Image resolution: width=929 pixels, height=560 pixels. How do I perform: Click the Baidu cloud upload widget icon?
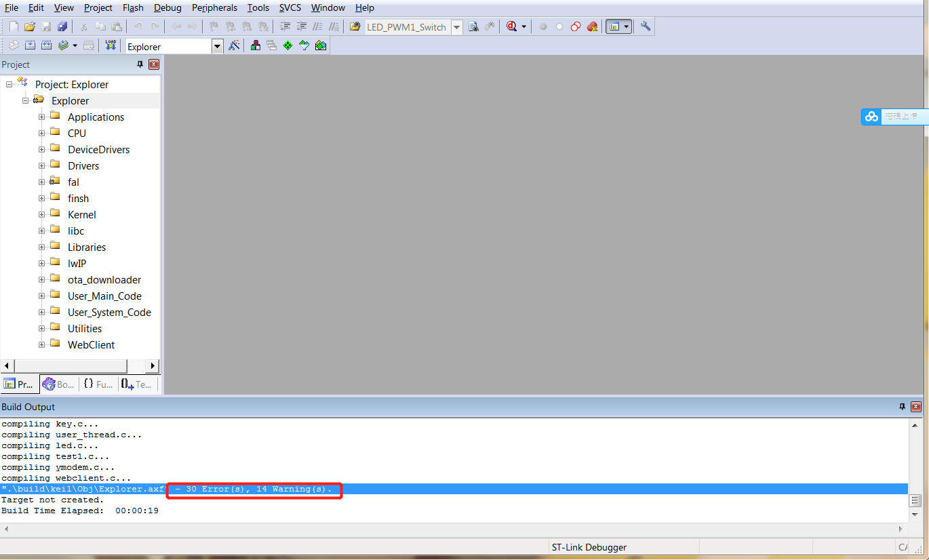point(871,117)
